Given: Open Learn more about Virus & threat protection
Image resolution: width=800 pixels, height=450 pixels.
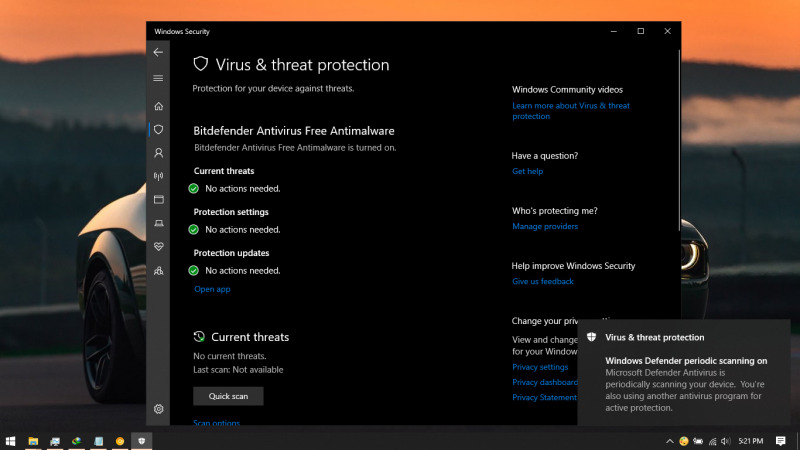Looking at the screenshot, I should click(571, 111).
